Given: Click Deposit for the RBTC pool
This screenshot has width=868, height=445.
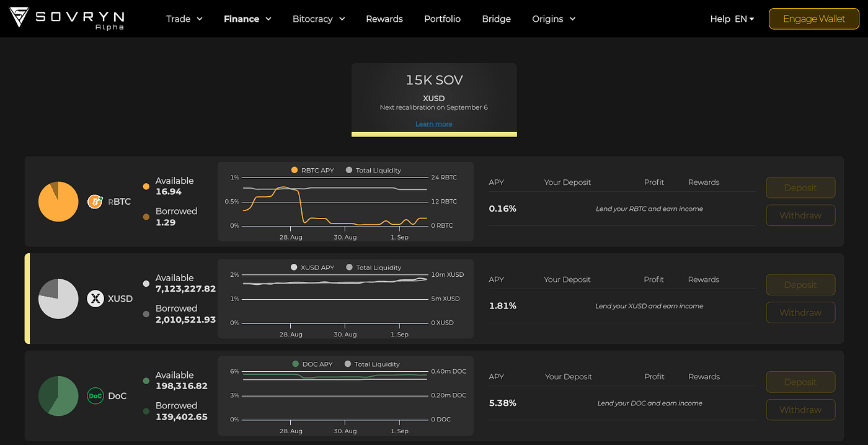Looking at the screenshot, I should point(800,187).
